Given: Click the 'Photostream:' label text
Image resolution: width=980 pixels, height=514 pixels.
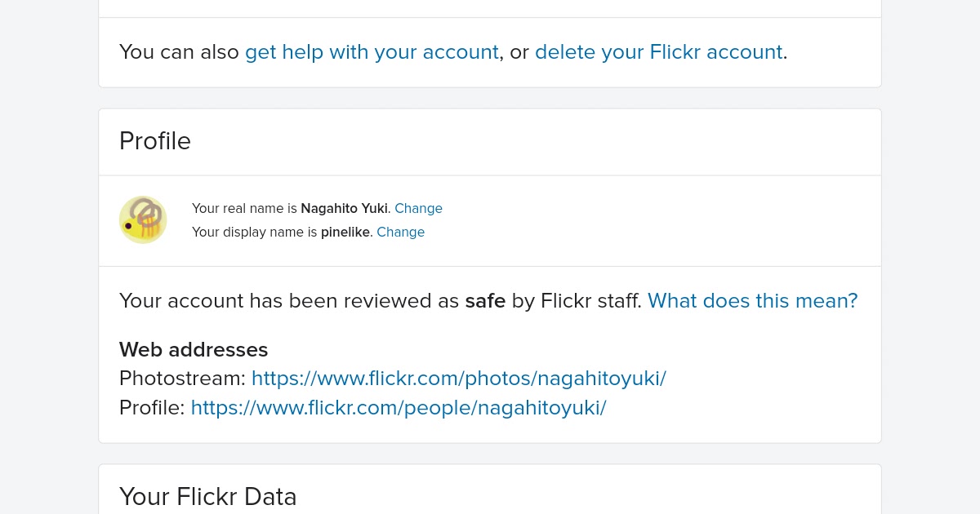Looking at the screenshot, I should pos(182,379).
